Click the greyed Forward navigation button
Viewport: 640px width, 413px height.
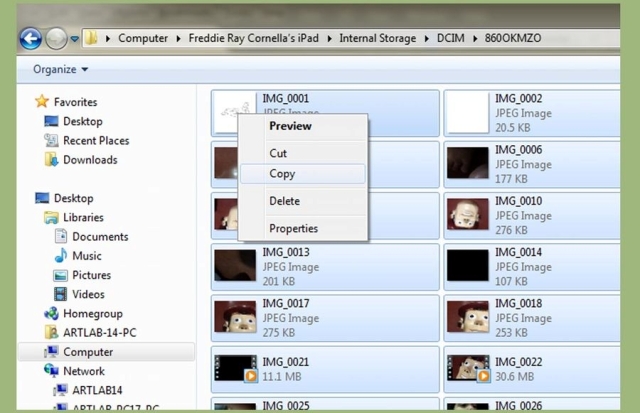(56, 39)
